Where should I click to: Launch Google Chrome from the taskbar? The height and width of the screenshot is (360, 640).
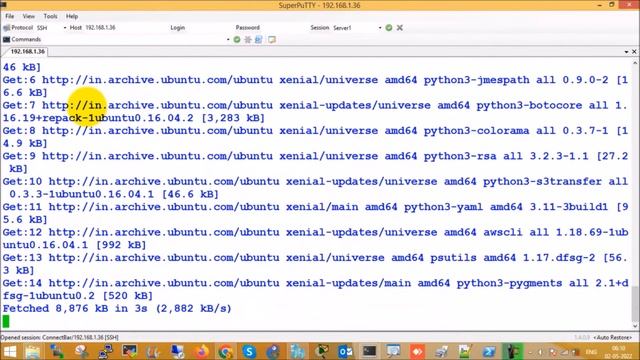tap(225, 351)
